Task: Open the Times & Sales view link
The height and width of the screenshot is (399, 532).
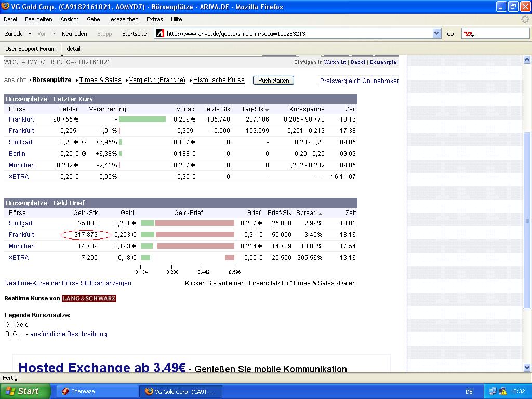Action: [100, 80]
